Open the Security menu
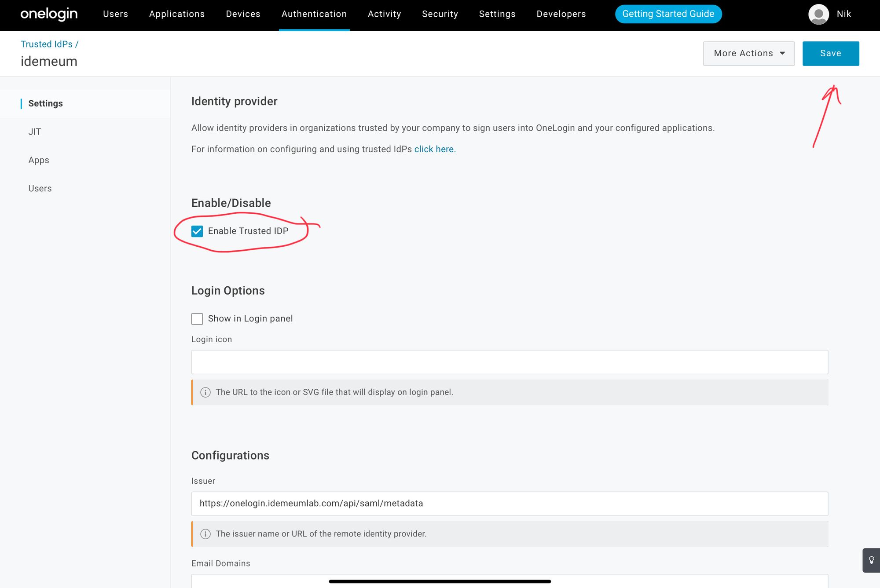This screenshot has width=880, height=588. click(440, 14)
